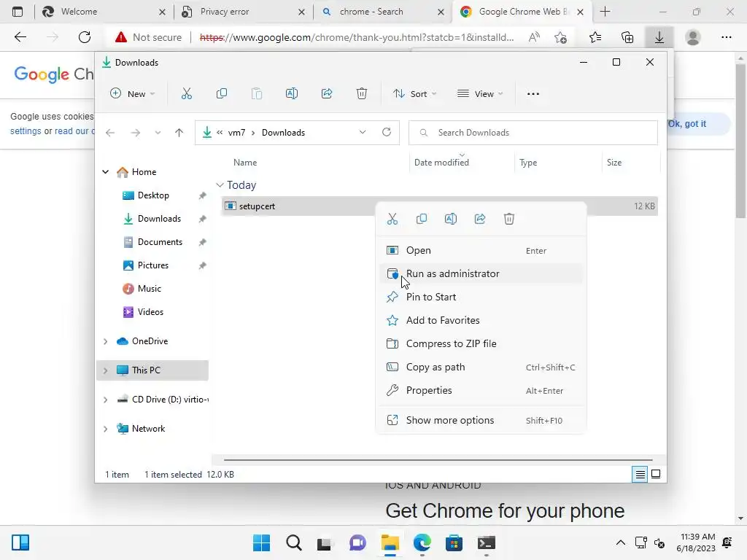Screen dimensions: 747x560
Task: Open Microsoft Store from taskbar
Action: pyautogui.click(x=454, y=542)
